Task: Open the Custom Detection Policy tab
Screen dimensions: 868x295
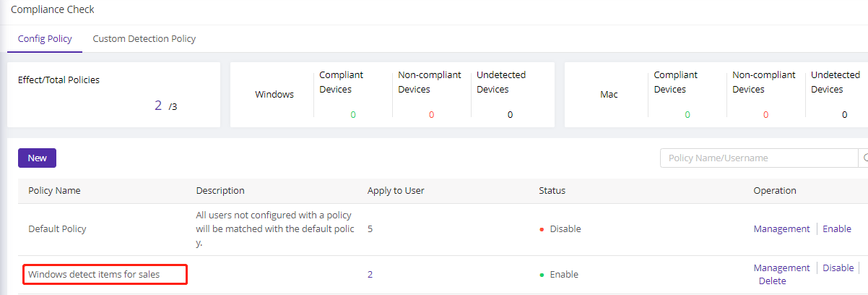Action: tap(144, 39)
